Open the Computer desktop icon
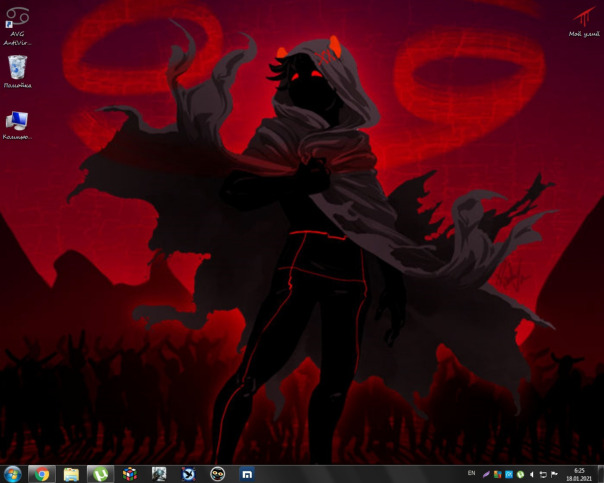The width and height of the screenshot is (604, 483). click(17, 126)
